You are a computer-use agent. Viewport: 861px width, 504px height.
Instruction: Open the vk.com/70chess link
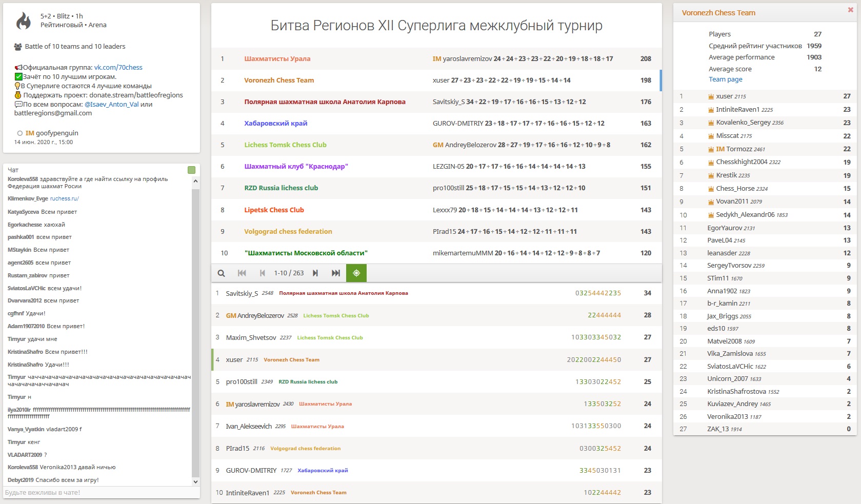[118, 67]
